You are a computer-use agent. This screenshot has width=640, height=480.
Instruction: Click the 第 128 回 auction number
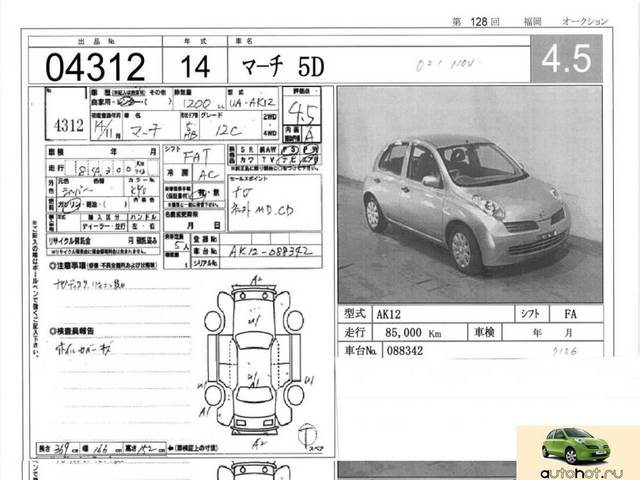476,22
